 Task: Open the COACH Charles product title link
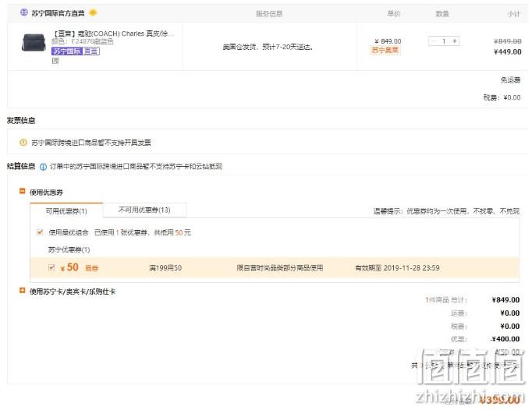(112, 34)
